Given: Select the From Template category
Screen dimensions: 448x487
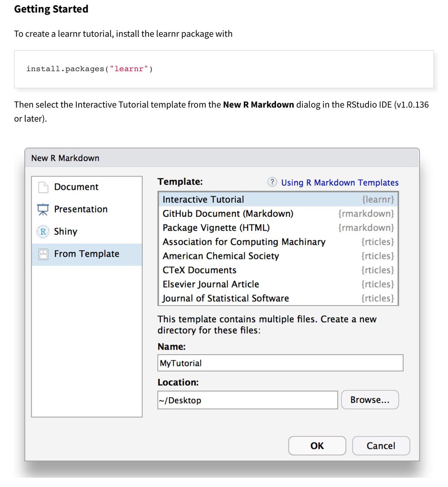Looking at the screenshot, I should (x=87, y=254).
